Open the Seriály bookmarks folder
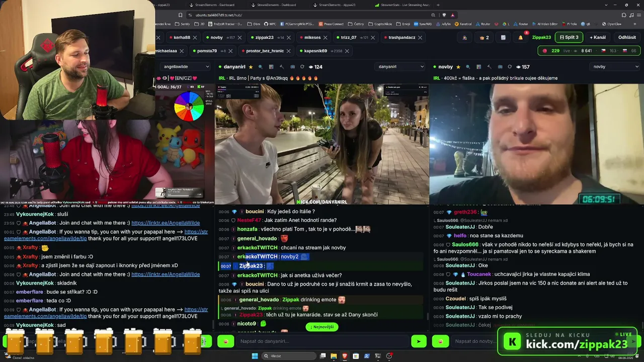 [x=183, y=24]
